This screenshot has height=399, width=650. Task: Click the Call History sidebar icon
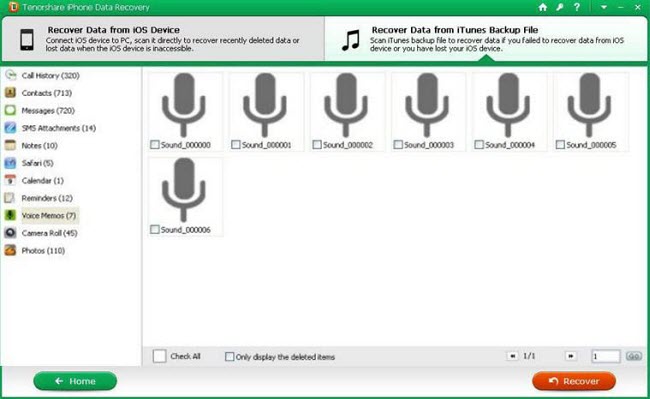[x=10, y=75]
